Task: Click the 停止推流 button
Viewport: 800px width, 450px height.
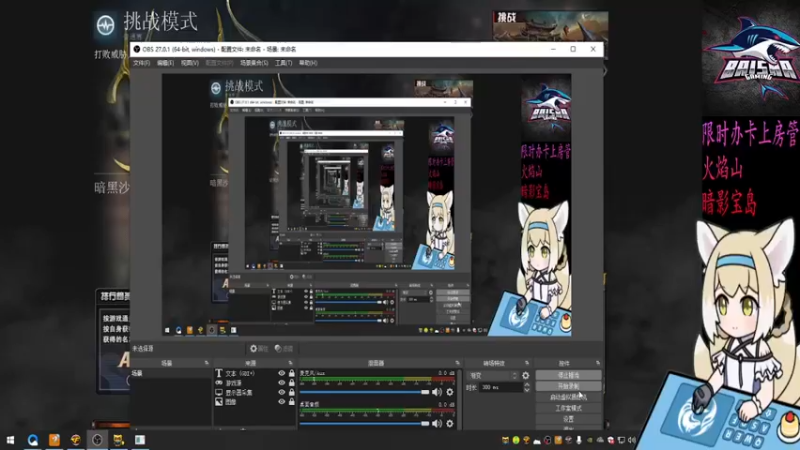Action: click(x=568, y=375)
